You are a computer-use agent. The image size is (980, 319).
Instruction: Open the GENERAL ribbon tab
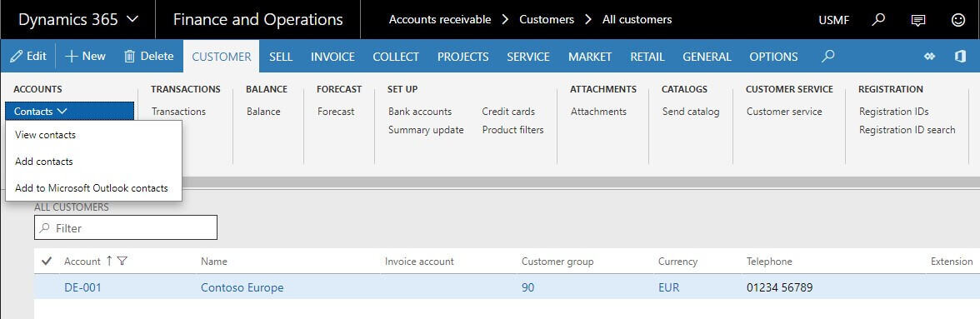click(707, 57)
